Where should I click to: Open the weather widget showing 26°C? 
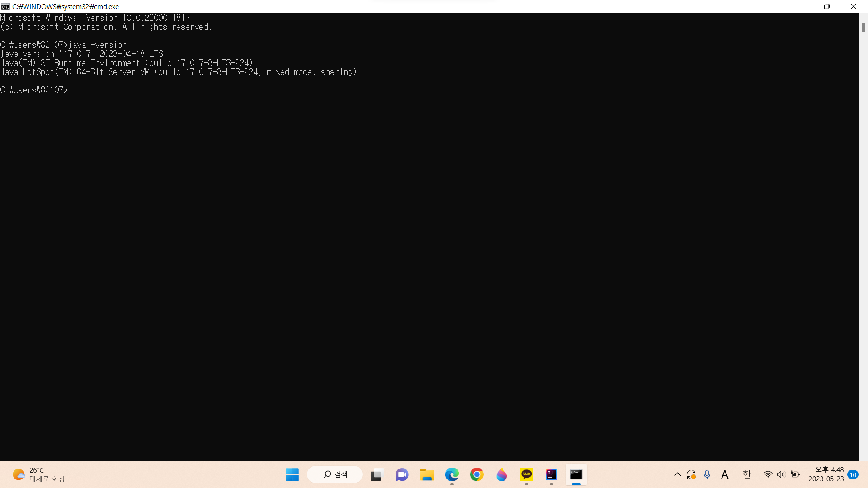tap(38, 474)
